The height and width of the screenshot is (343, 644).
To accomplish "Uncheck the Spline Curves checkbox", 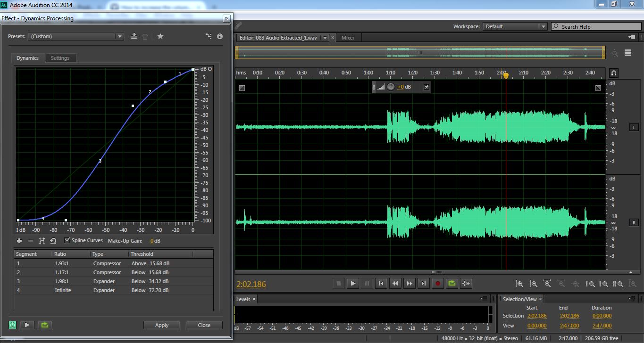I will tap(67, 240).
